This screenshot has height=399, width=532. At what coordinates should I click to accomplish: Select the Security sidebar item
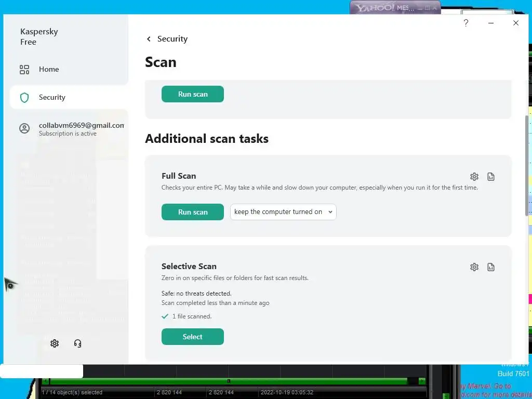point(69,97)
